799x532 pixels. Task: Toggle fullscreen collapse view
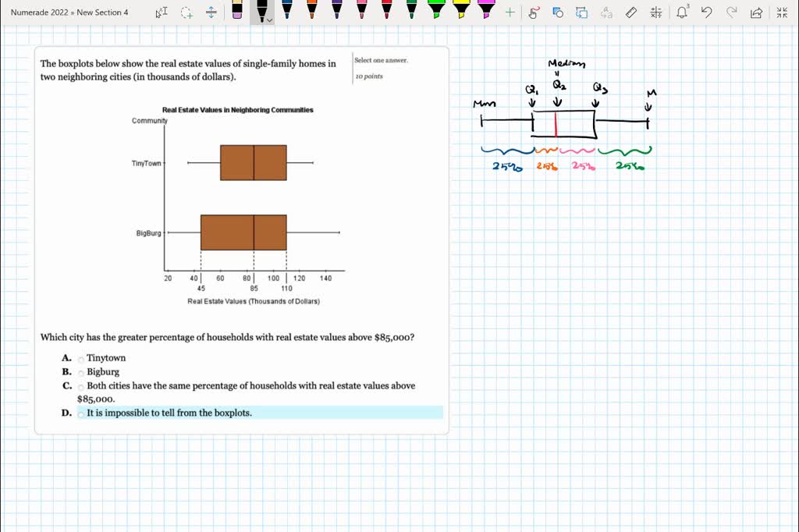pos(780,12)
